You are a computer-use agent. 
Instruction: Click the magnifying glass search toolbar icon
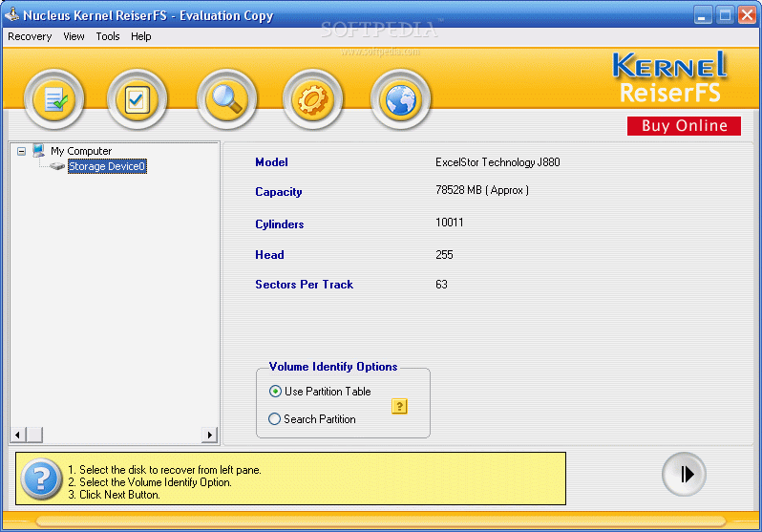tap(226, 99)
